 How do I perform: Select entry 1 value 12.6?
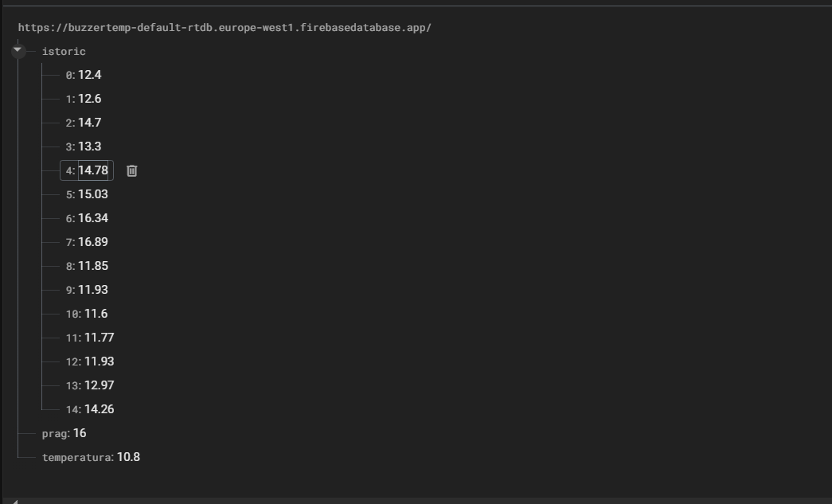point(90,99)
